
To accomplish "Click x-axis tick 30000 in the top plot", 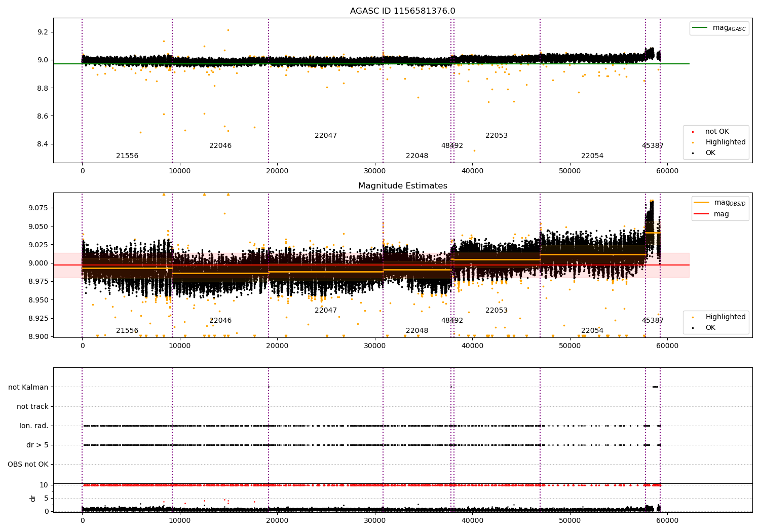I will point(375,171).
